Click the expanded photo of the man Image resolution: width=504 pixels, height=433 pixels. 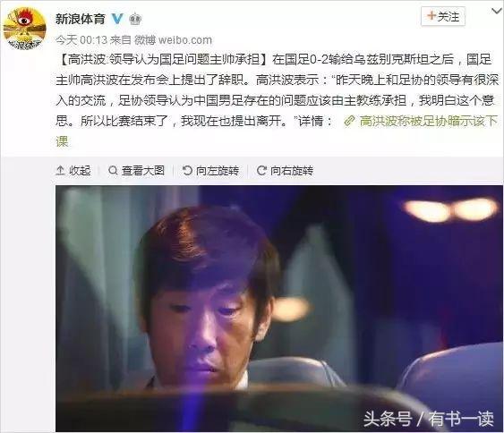279,309
